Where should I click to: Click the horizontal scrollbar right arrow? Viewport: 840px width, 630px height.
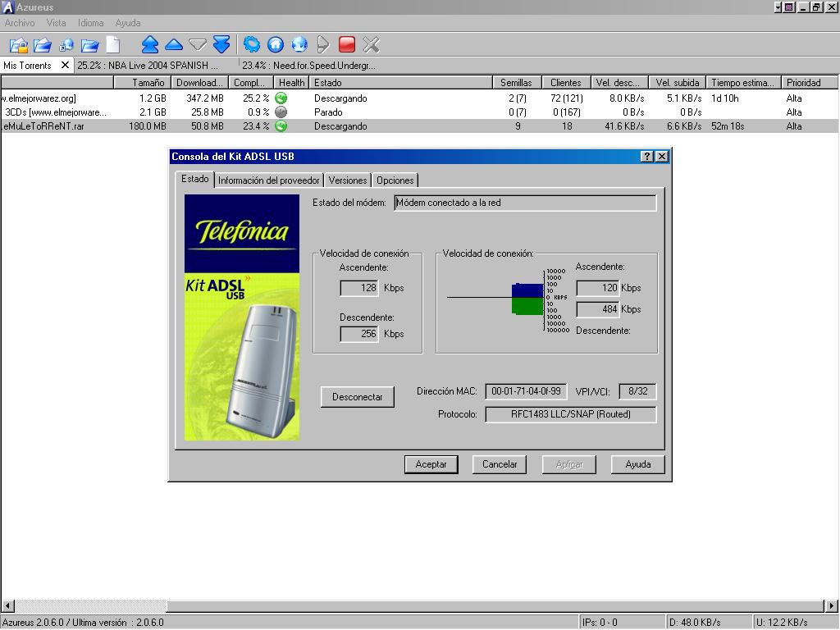(831, 606)
